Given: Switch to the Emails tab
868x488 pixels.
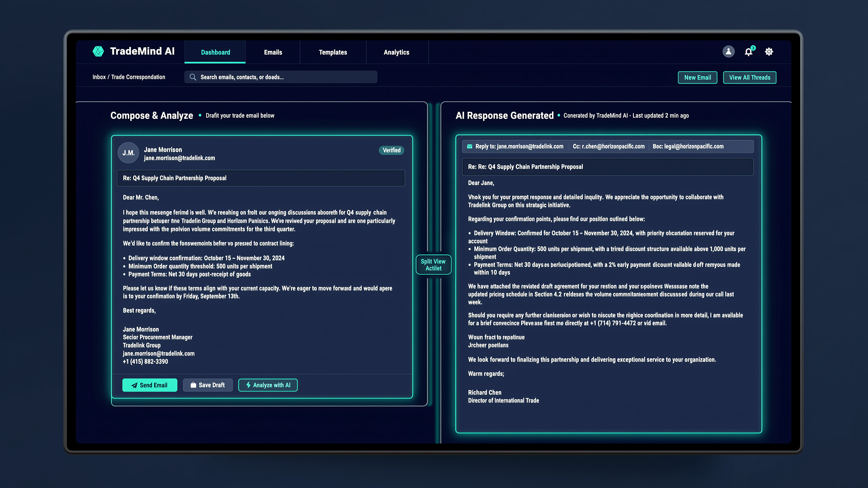Looking at the screenshot, I should pyautogui.click(x=273, y=52).
